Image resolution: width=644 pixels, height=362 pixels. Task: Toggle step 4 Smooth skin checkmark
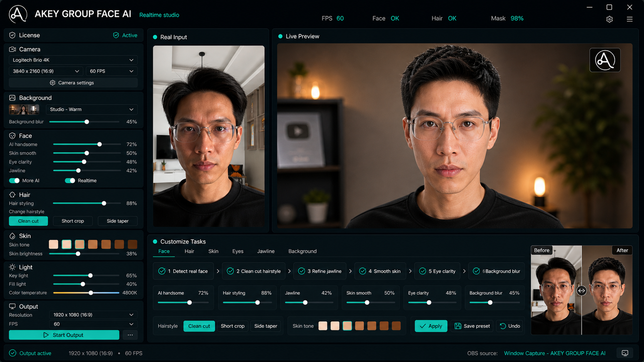pyautogui.click(x=362, y=271)
